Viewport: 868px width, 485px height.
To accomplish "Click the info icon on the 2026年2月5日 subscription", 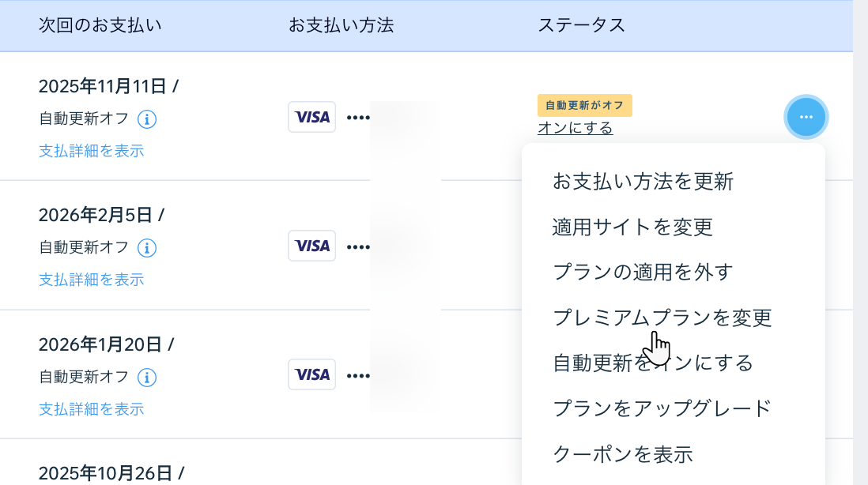I will [x=147, y=248].
